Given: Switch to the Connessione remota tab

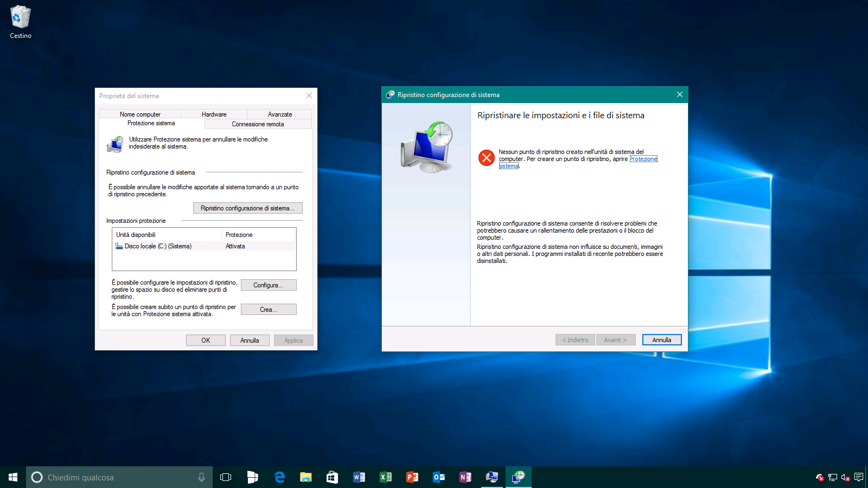Looking at the screenshot, I should (258, 124).
